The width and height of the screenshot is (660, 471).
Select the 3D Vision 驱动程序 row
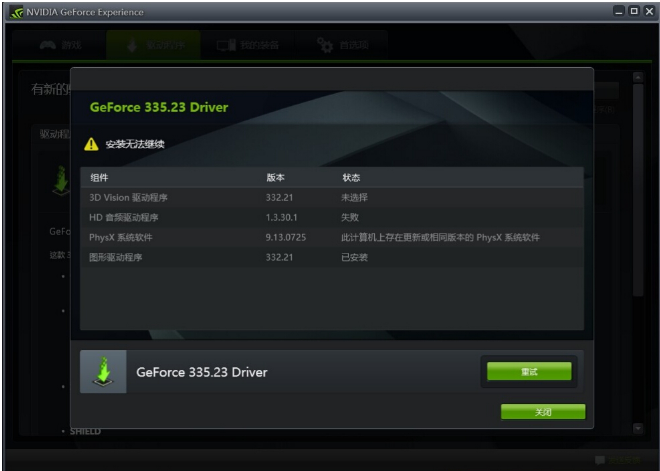[x=331, y=197]
